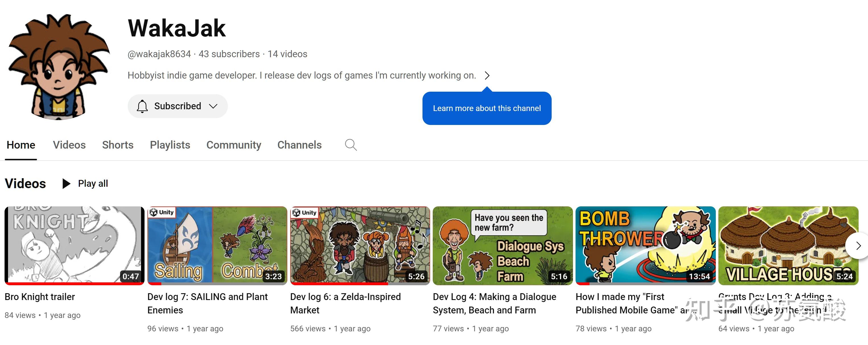Expand the channel description arrow
Image resolution: width=868 pixels, height=345 pixels.
(x=487, y=75)
